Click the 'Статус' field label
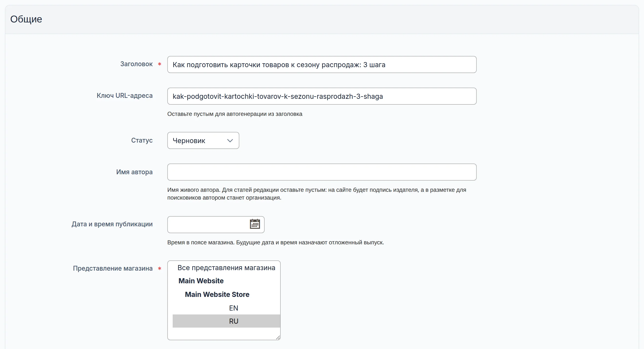The width and height of the screenshot is (644, 349). click(142, 140)
